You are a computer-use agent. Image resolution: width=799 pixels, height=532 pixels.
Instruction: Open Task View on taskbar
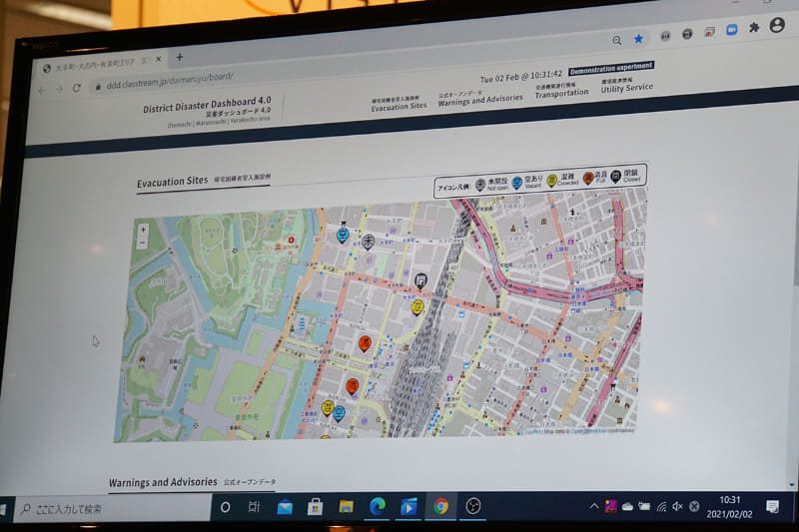254,506
